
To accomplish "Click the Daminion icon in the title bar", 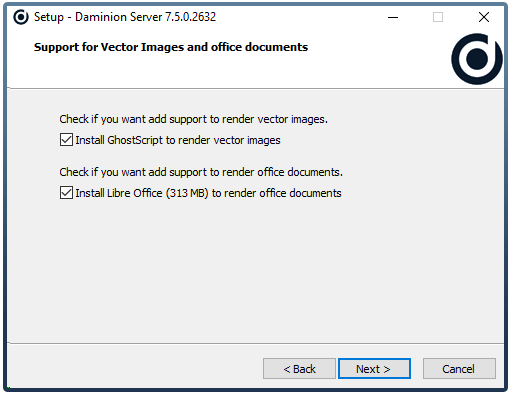I will pos(21,17).
